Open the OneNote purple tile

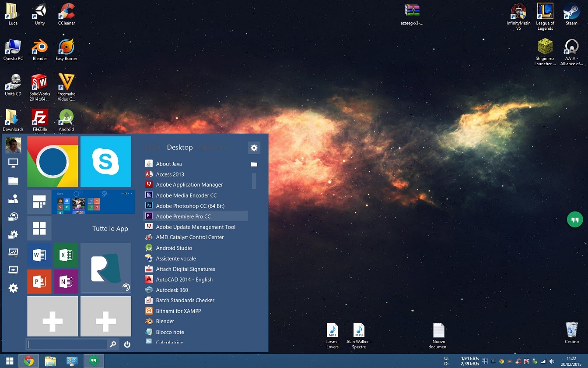(x=66, y=282)
